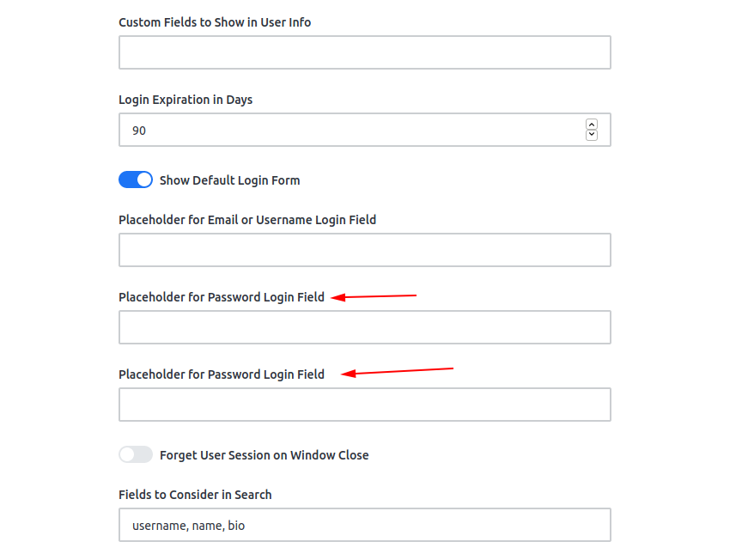The image size is (748, 560).
Task: Click the up arrow on Login Expiration spinner
Action: tap(592, 124)
